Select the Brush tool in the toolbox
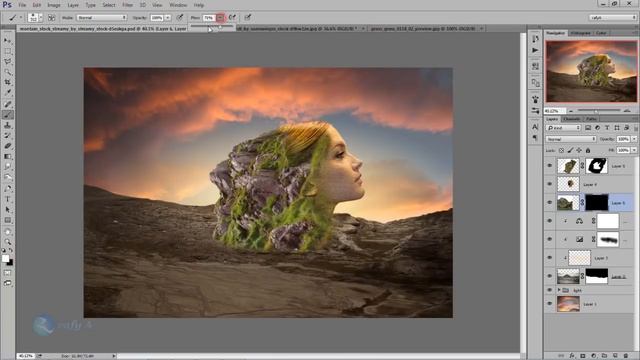 coord(8,115)
